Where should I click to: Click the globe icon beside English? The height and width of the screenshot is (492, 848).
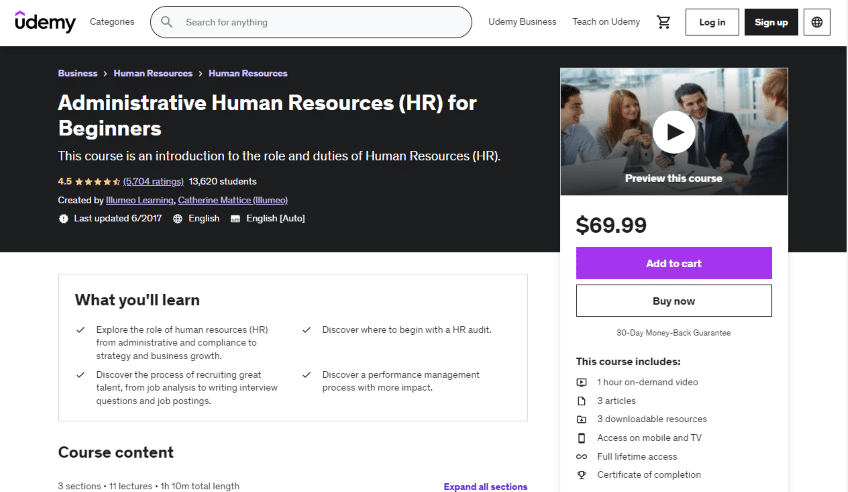point(177,218)
